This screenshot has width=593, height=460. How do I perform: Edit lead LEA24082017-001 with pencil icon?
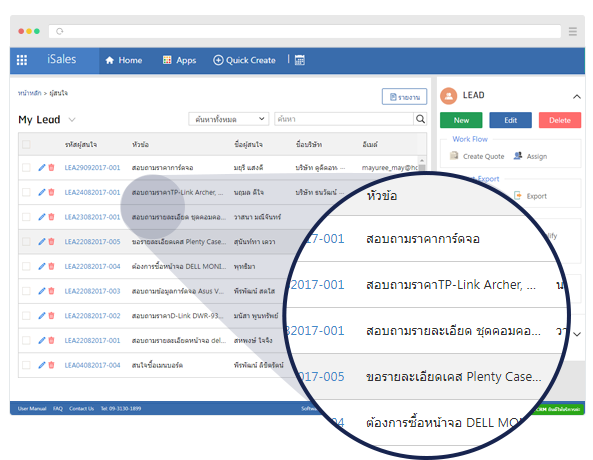(42, 192)
